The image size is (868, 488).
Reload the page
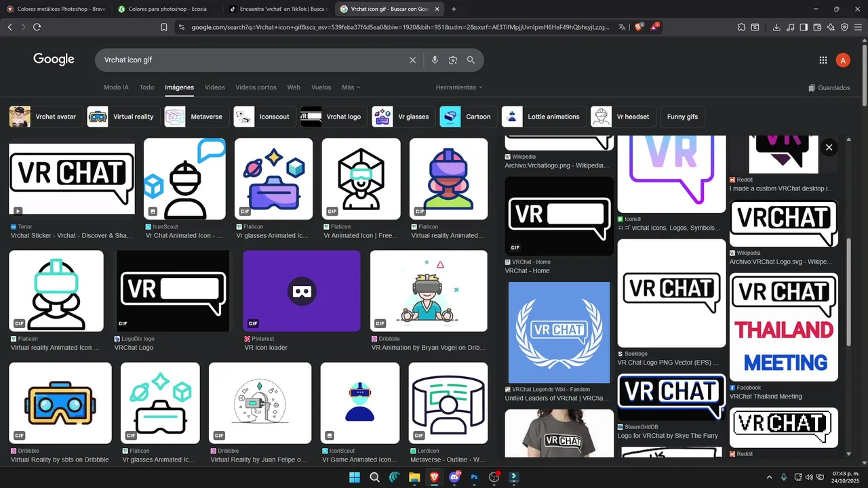pyautogui.click(x=37, y=27)
